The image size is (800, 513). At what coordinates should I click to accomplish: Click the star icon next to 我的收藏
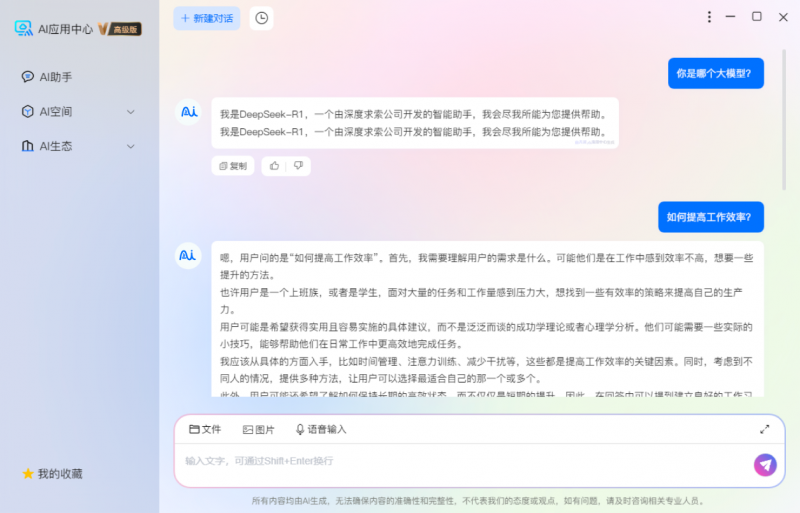pos(28,474)
